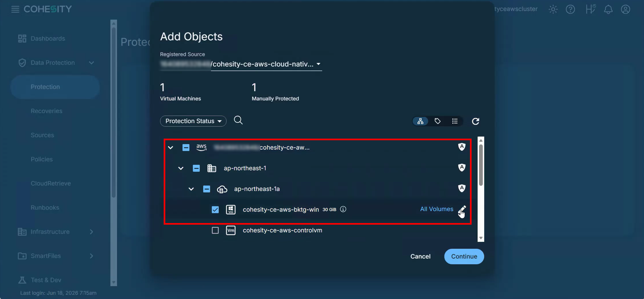
Task: Cancel the Add Objects dialog
Action: pos(420,256)
